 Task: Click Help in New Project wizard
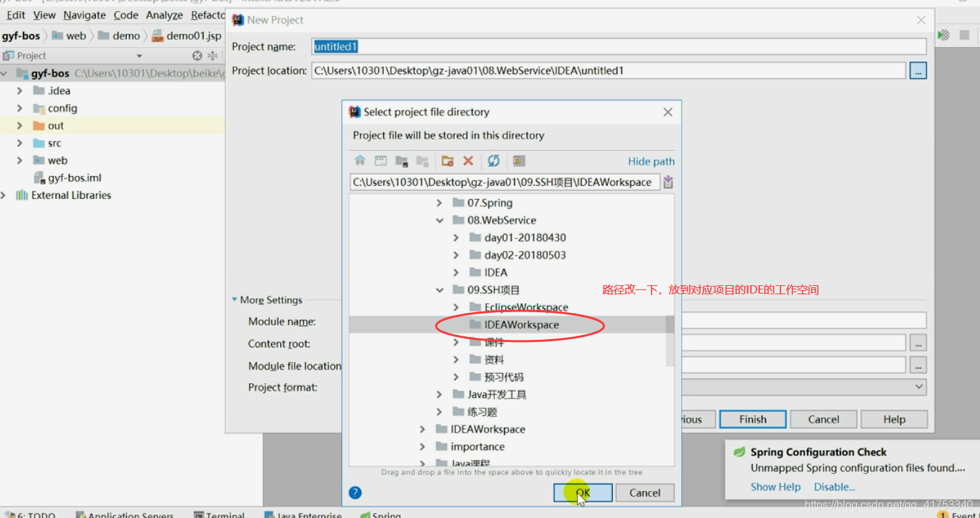[x=894, y=419]
